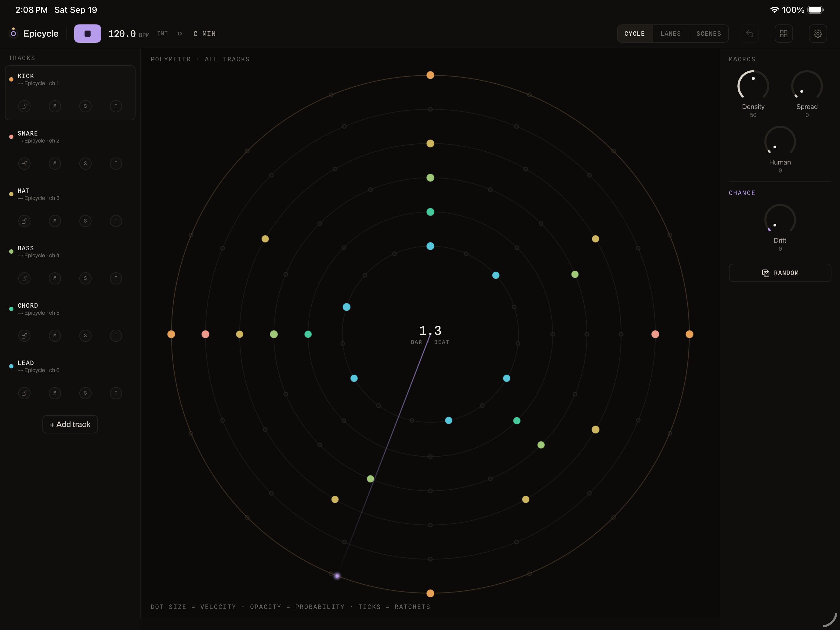
Task: Switch to CYCLE view tab
Action: click(635, 34)
